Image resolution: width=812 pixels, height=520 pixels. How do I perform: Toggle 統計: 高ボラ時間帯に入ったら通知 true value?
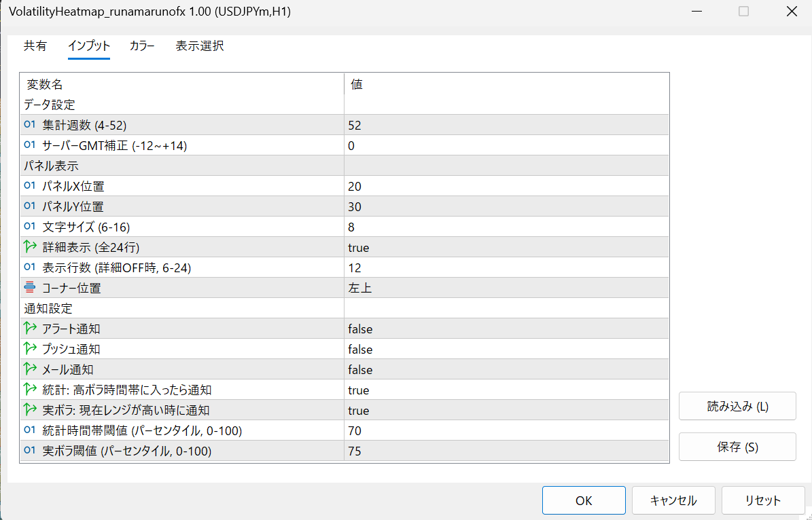tap(506, 390)
